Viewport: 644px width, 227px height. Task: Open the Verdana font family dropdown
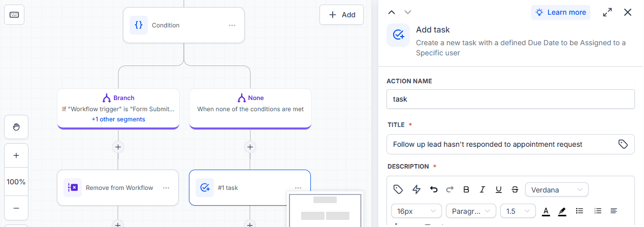pyautogui.click(x=557, y=190)
